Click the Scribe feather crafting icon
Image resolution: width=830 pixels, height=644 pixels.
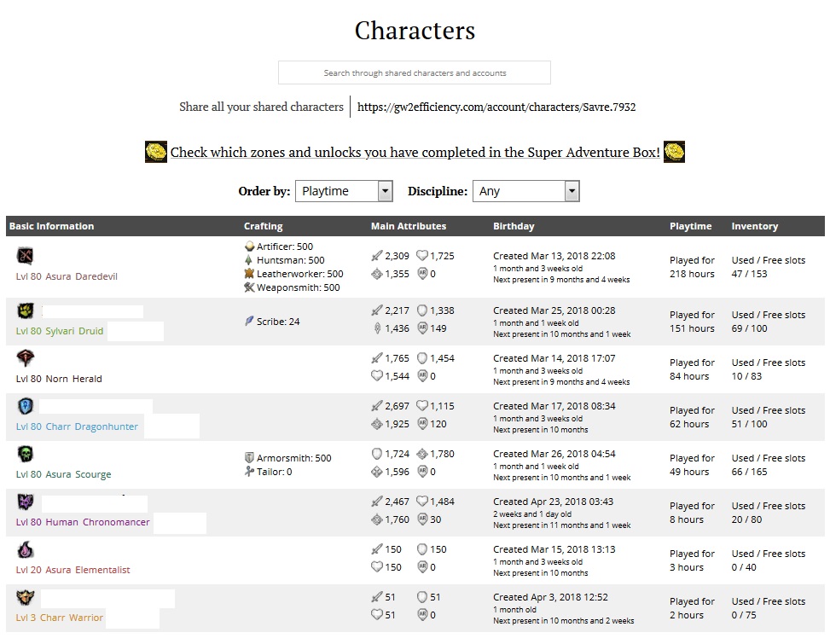tap(249, 322)
